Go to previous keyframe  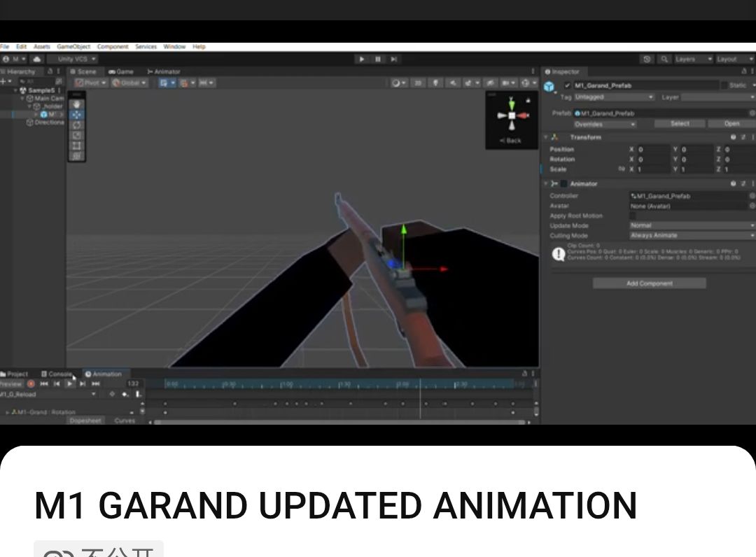pos(57,384)
